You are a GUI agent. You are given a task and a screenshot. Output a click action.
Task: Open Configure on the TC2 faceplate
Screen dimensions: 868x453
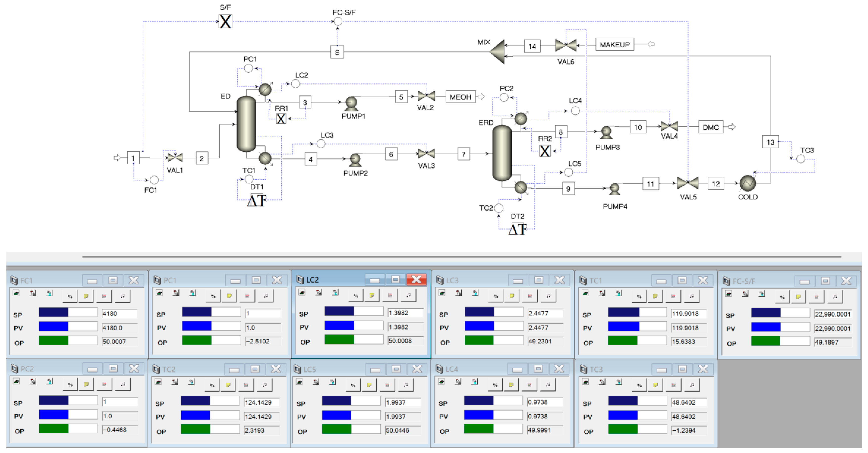tap(228, 385)
